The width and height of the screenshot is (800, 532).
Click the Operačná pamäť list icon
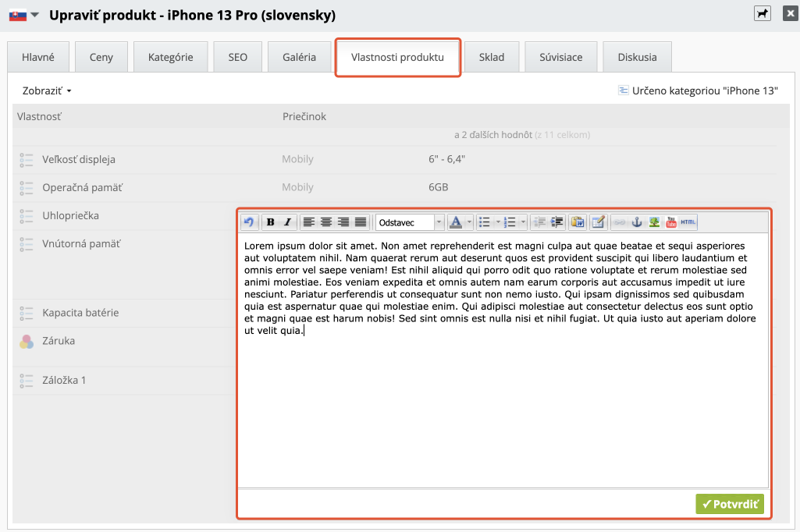[x=27, y=188]
